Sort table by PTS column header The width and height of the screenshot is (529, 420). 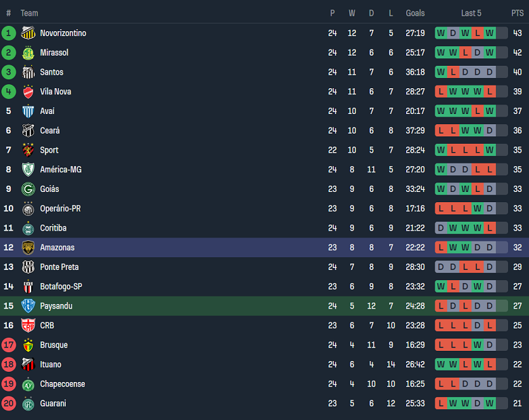517,13
